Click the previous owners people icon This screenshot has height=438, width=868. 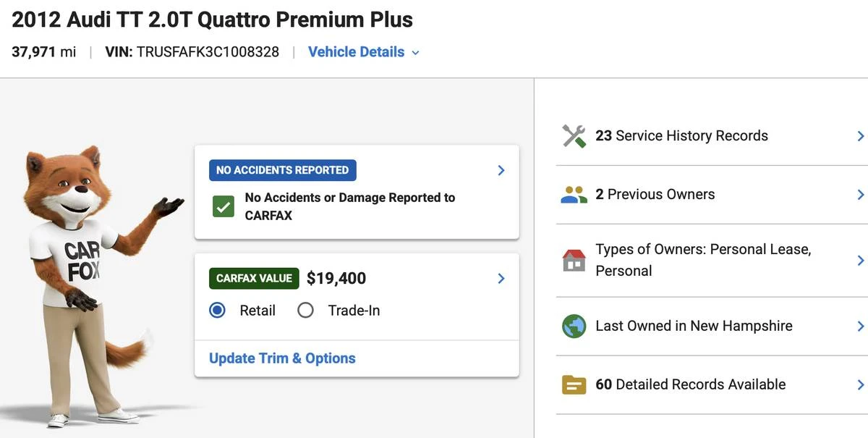[x=574, y=195]
